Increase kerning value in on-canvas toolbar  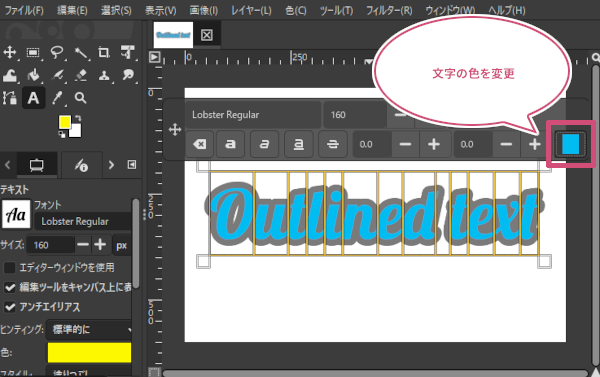click(535, 144)
